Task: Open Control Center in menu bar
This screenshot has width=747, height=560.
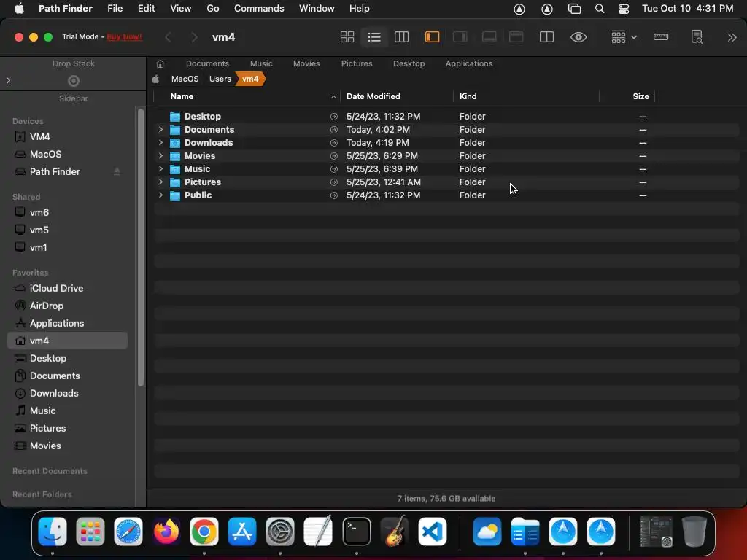Action: tap(623, 9)
